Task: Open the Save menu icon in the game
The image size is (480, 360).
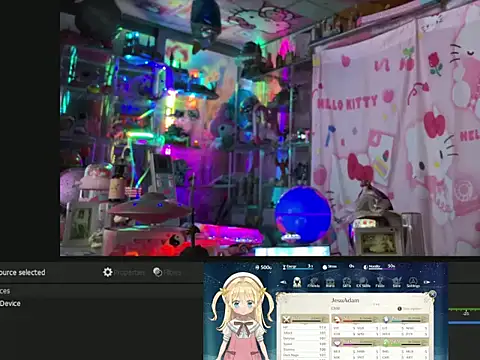Action: point(396,282)
